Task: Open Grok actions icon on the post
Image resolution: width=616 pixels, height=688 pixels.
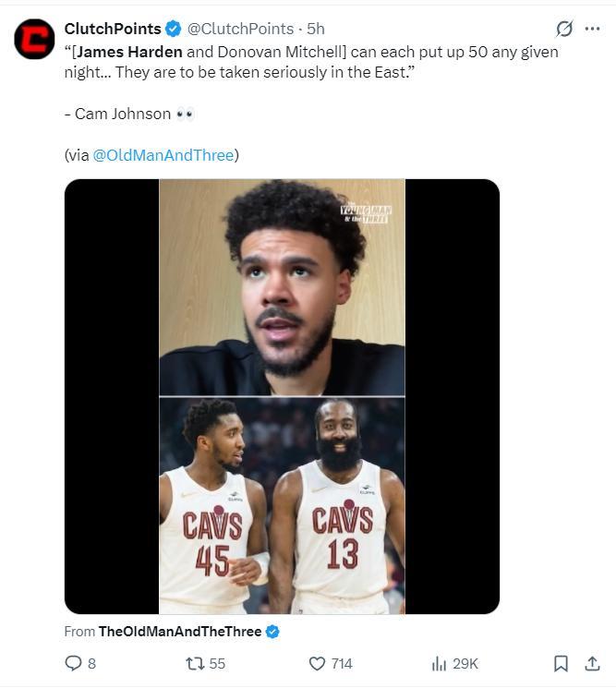Action: pos(564,29)
